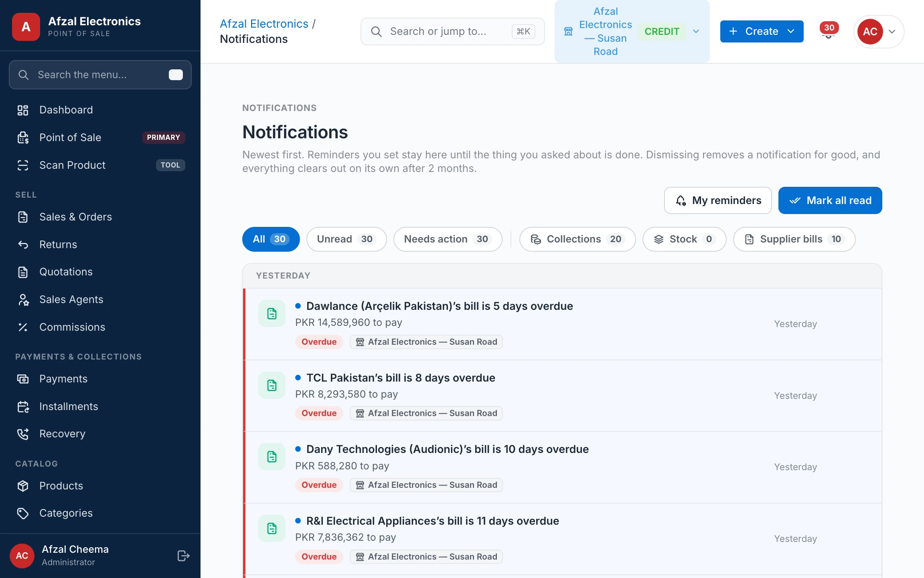This screenshot has height=578, width=924.
Task: Go to Products catalog page
Action: pyautogui.click(x=100, y=486)
